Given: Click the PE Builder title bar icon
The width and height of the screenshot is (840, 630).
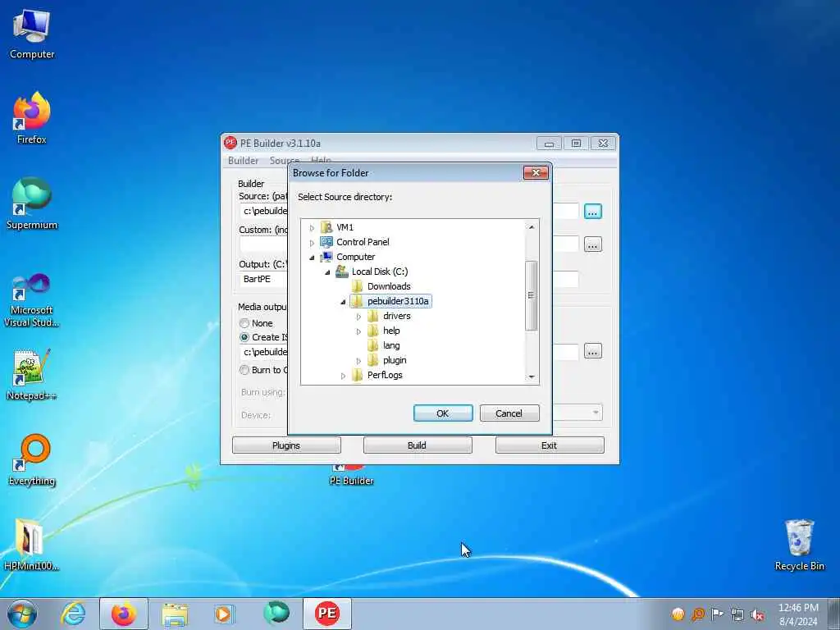Looking at the screenshot, I should 231,143.
